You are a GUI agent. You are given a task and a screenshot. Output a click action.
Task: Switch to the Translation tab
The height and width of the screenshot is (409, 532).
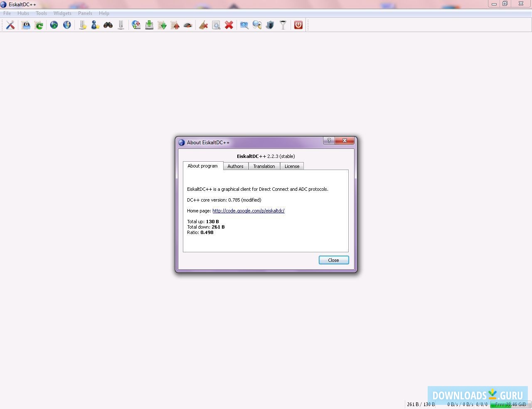tap(264, 166)
